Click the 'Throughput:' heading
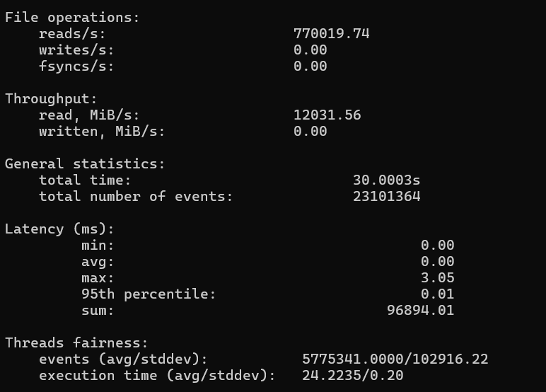546x392 pixels. 51,99
